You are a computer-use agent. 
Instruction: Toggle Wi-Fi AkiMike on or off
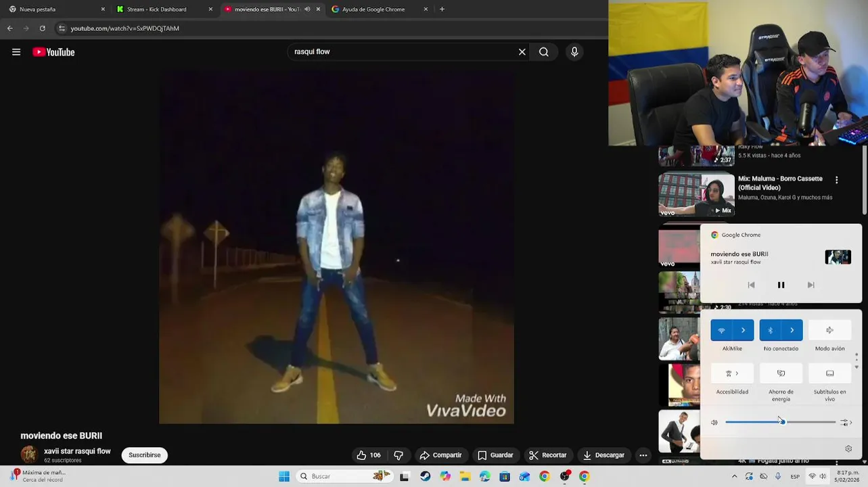coord(721,330)
